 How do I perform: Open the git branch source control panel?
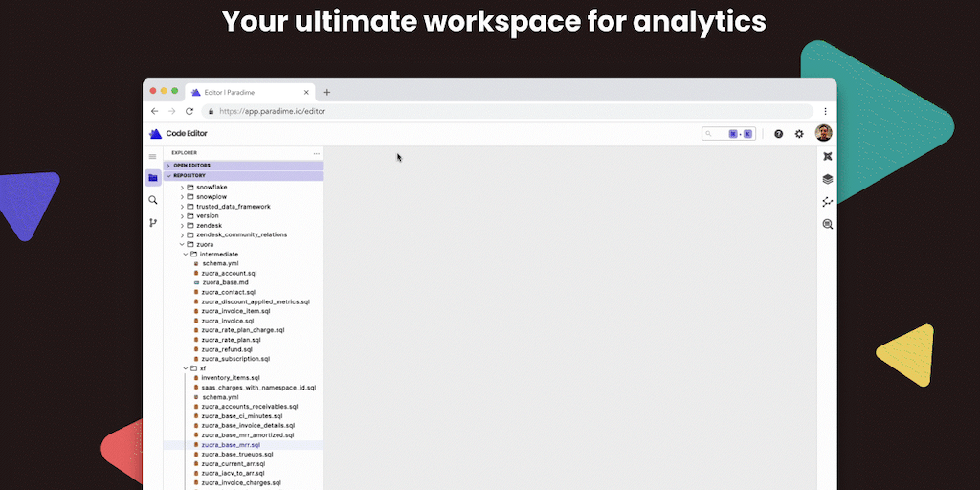click(152, 223)
